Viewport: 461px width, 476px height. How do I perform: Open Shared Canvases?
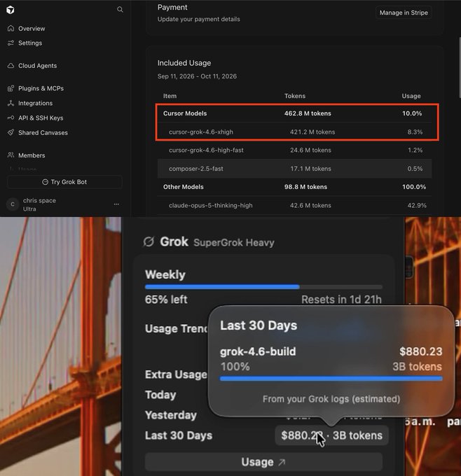point(43,133)
